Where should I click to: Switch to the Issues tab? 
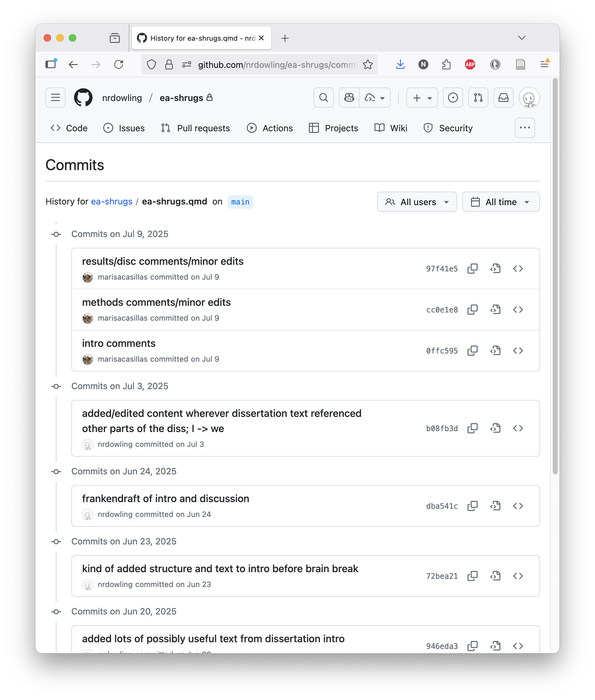tap(124, 128)
